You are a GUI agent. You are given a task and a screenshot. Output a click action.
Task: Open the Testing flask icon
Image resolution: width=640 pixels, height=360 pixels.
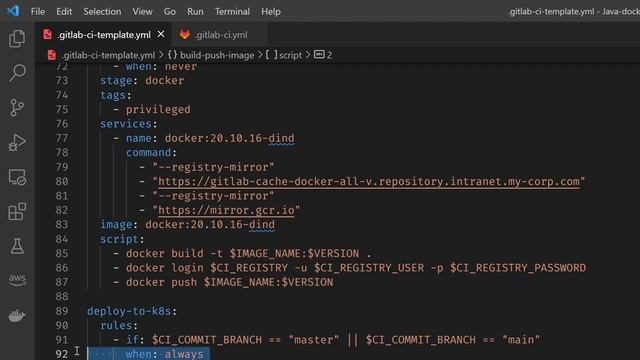point(17,246)
